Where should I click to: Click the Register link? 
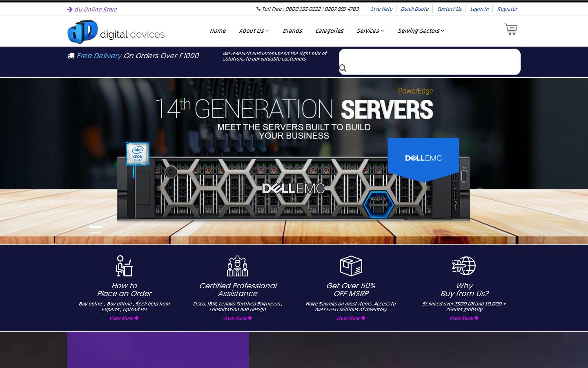pos(507,9)
